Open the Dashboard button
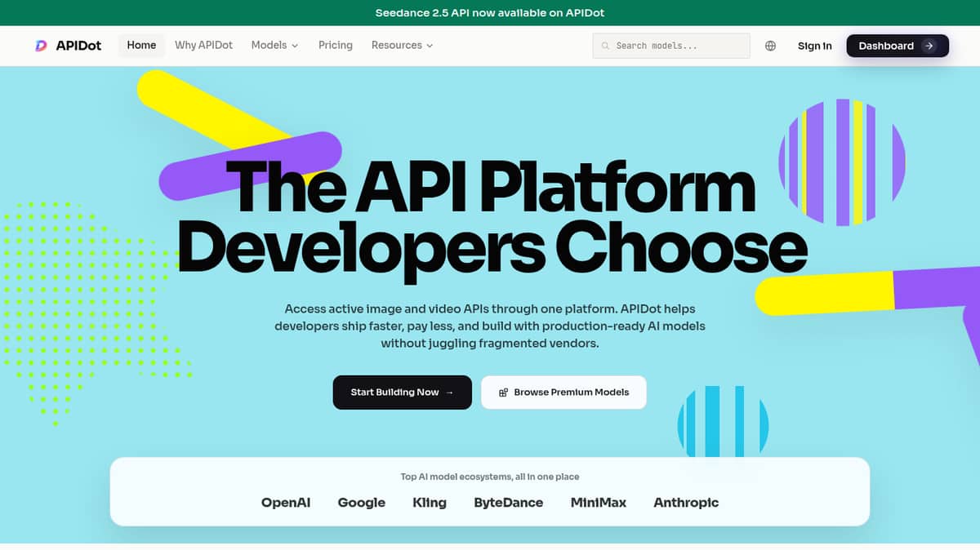 pyautogui.click(x=898, y=46)
